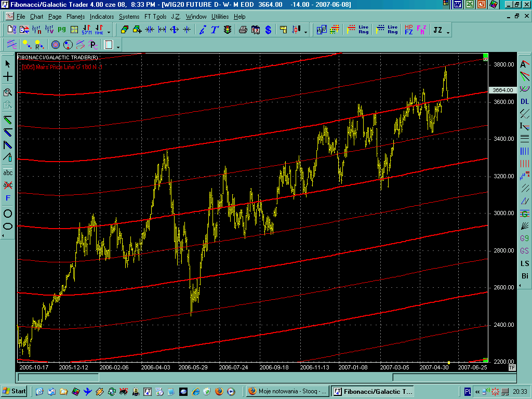This screenshot has height=399, width=532.
Task: Open dropdown arrow next to candlestick icon
Action: tap(306, 32)
